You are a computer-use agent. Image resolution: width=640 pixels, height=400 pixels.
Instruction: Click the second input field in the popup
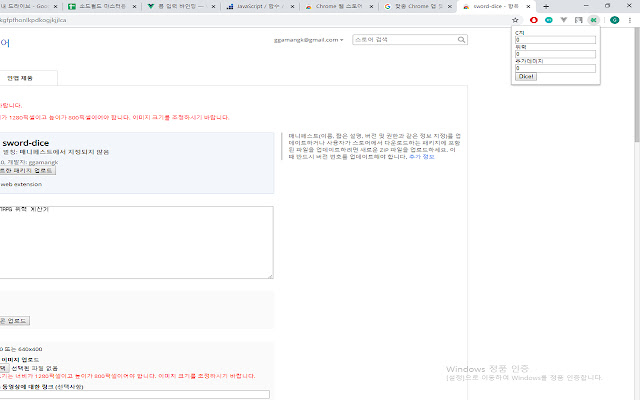click(x=555, y=54)
